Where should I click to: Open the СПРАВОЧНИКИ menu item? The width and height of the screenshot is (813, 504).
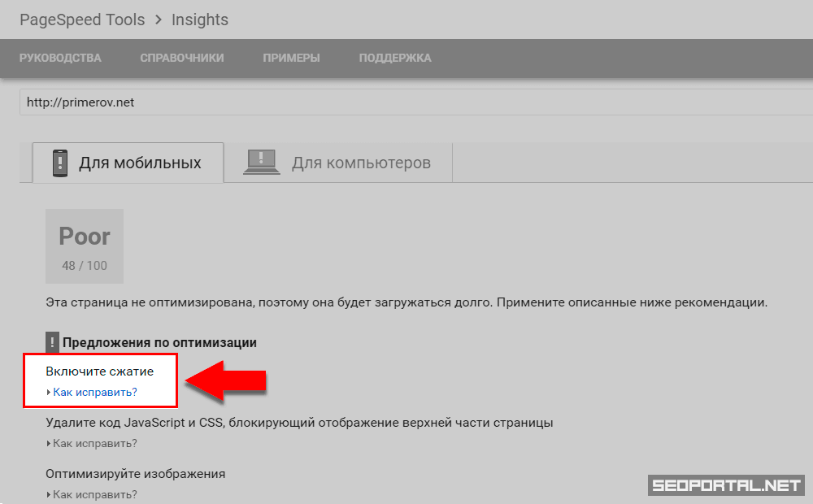(181, 58)
